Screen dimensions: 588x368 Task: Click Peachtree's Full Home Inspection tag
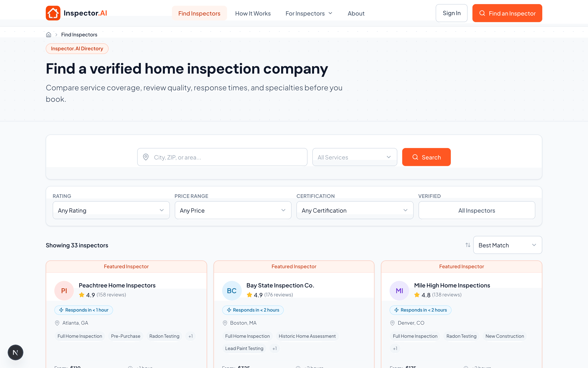(x=80, y=336)
